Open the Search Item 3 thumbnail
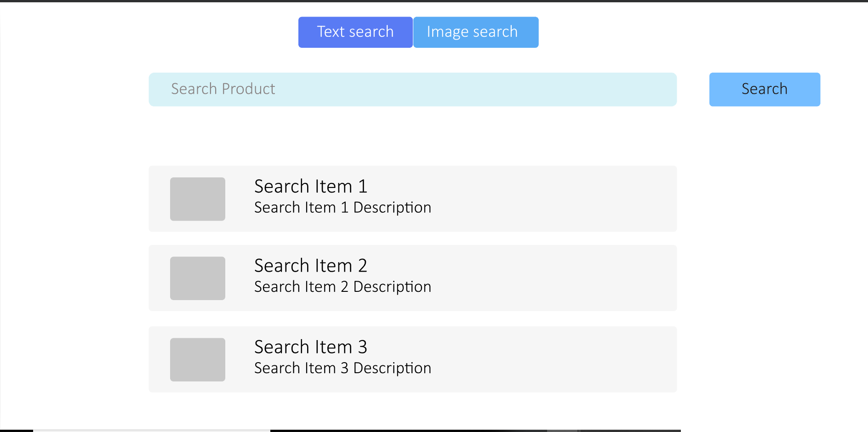Viewport: 868px width, 432px height. 198,359
